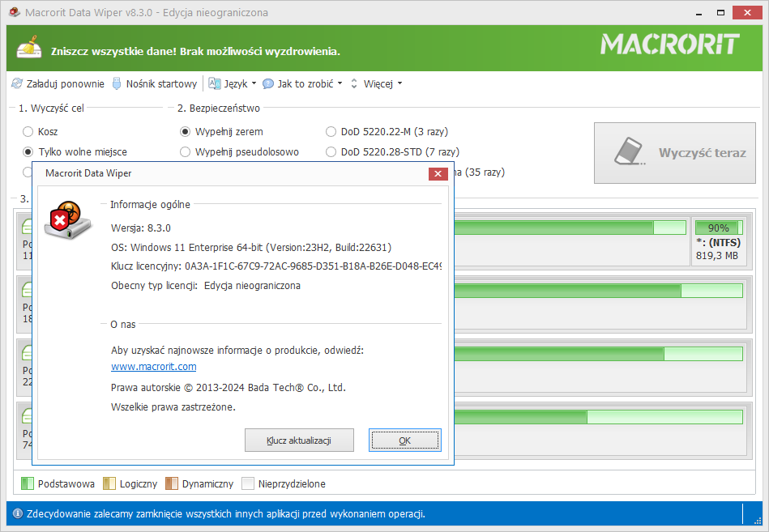This screenshot has height=532, width=769.
Task: Click the Wersja: 8.3.0 text
Action: [x=141, y=228]
